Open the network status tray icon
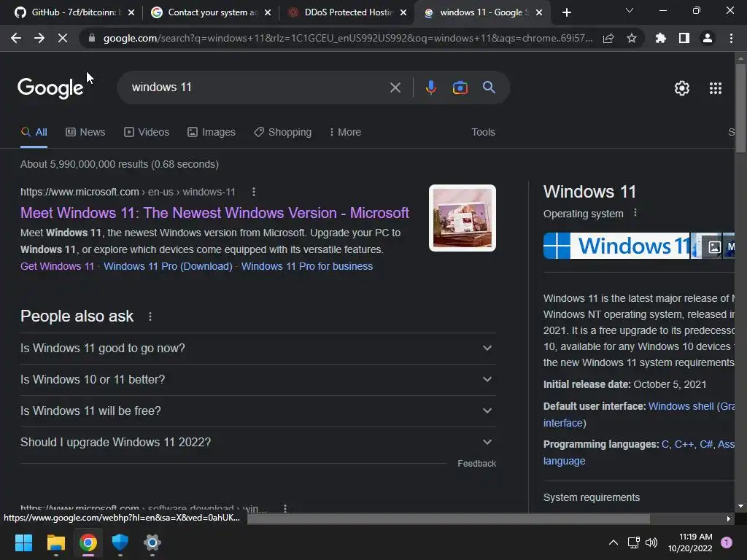 pyautogui.click(x=633, y=542)
